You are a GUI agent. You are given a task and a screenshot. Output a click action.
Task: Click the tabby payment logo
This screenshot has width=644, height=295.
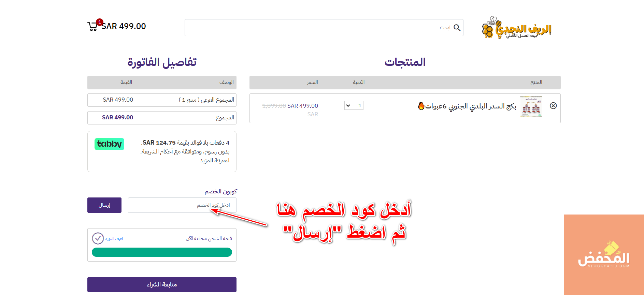point(109,144)
